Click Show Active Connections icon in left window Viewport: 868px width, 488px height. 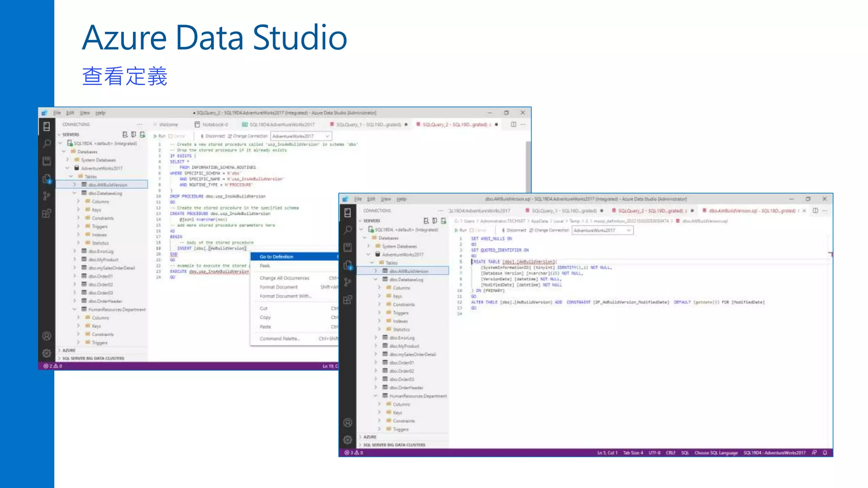click(142, 135)
